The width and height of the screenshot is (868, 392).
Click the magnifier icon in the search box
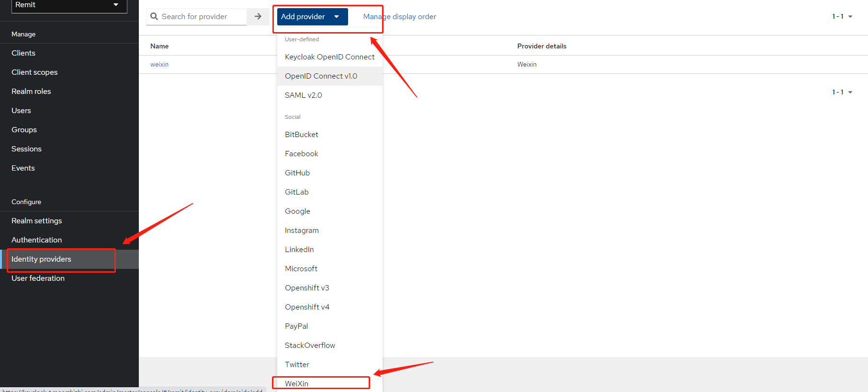pos(154,16)
